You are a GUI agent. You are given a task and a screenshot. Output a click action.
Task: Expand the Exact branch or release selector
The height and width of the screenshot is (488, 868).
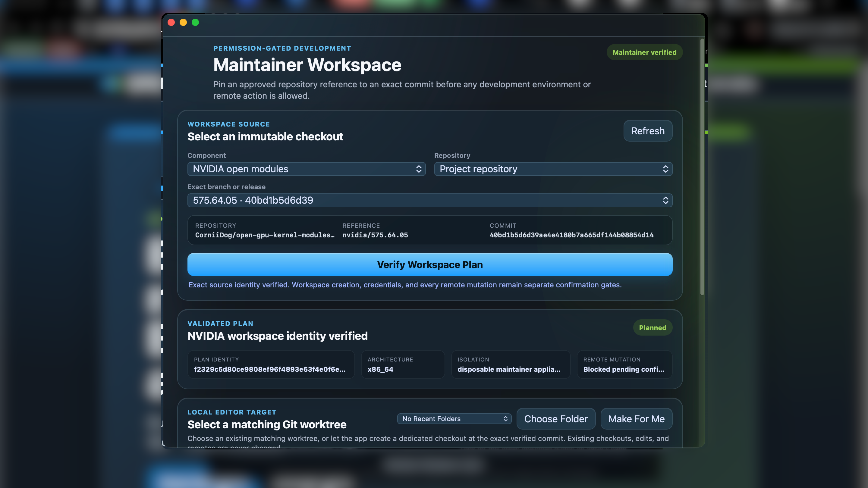click(x=430, y=200)
